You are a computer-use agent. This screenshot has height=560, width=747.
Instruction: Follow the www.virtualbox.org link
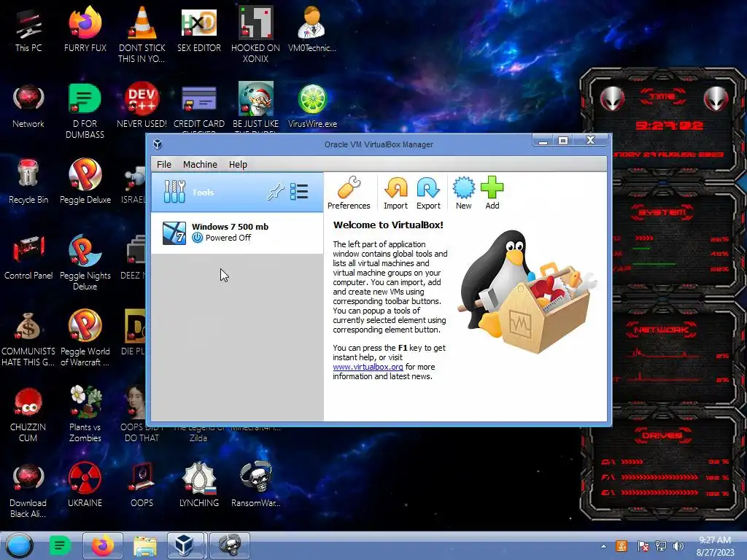click(368, 367)
